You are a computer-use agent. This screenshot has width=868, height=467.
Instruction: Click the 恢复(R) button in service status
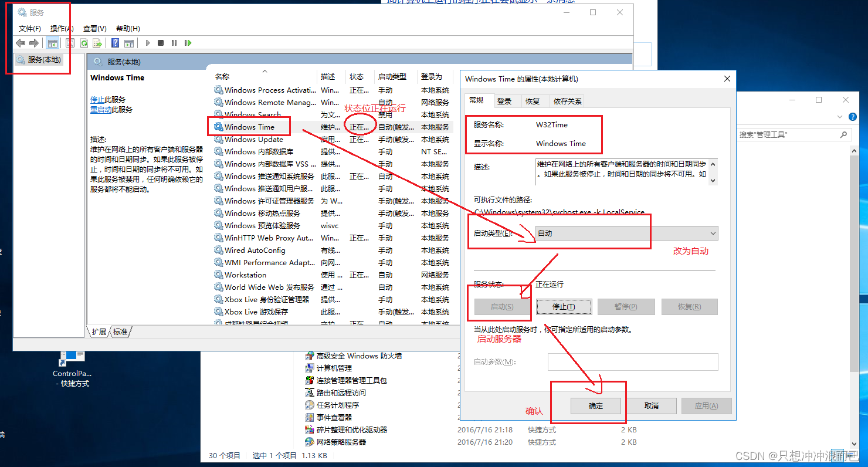tap(689, 307)
